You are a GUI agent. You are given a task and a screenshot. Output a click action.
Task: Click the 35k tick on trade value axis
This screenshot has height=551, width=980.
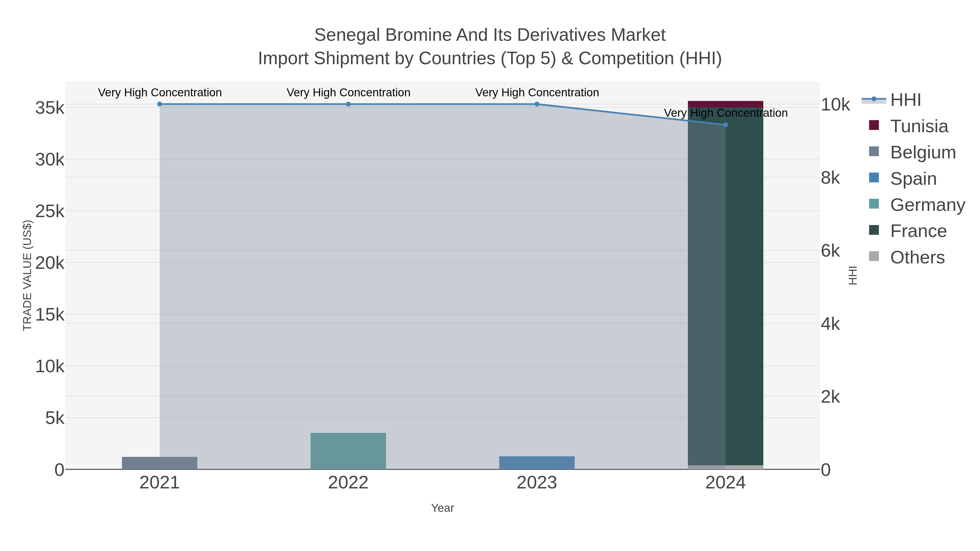tap(50, 108)
